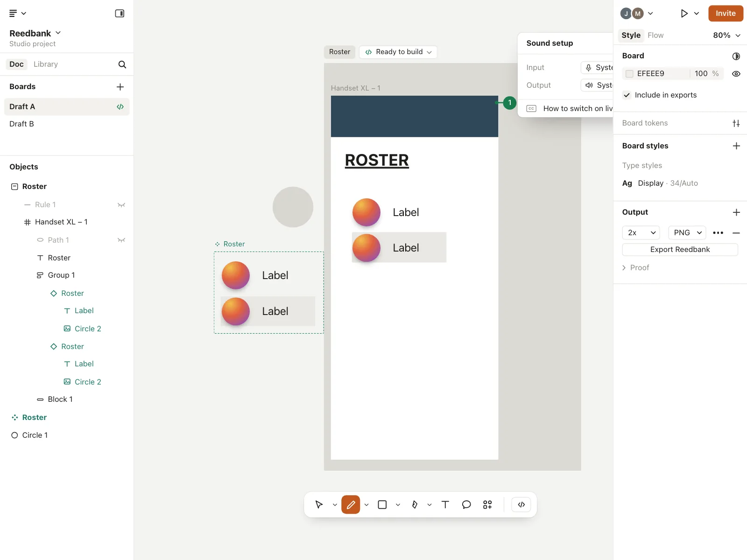Search the document with magnifier icon
Viewport: 747px width, 560px height.
[122, 64]
